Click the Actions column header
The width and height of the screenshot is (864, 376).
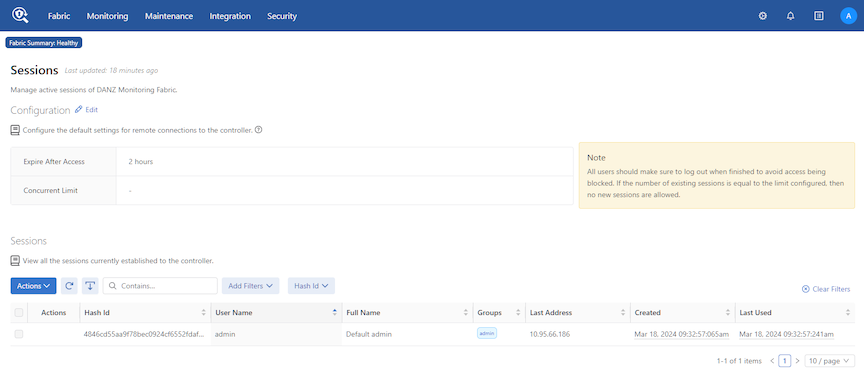pyautogui.click(x=53, y=313)
